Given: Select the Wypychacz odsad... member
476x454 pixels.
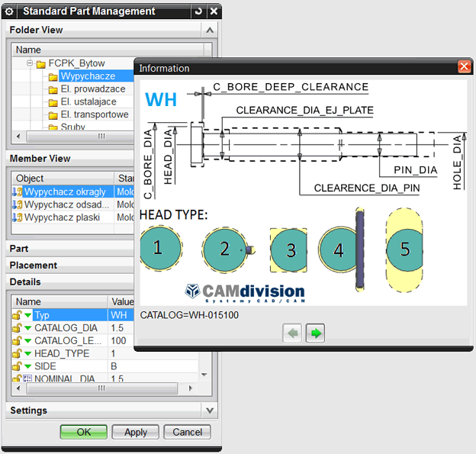Looking at the screenshot, I should point(66,204).
